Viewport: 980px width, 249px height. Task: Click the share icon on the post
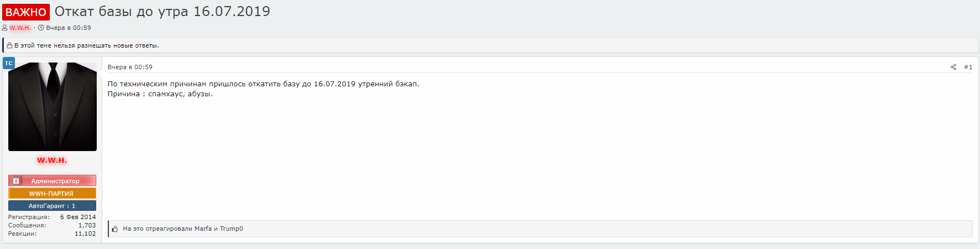click(953, 67)
